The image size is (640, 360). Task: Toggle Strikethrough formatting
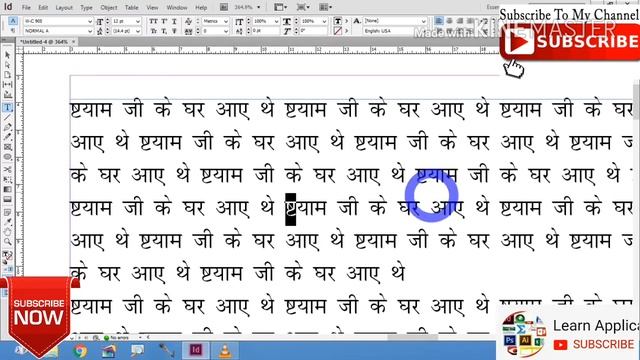[x=174, y=31]
